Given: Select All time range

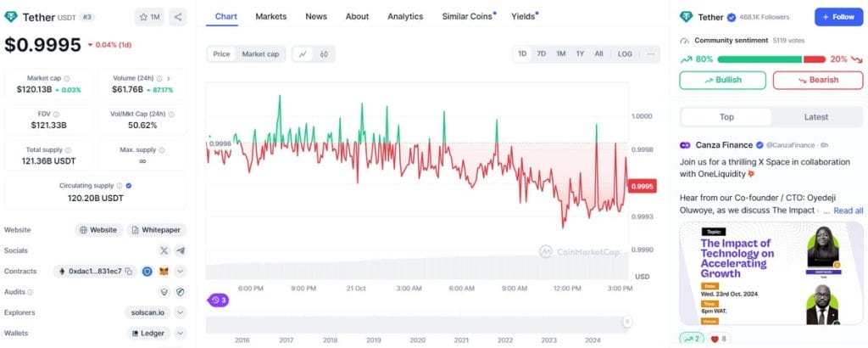Looking at the screenshot, I should 599,53.
